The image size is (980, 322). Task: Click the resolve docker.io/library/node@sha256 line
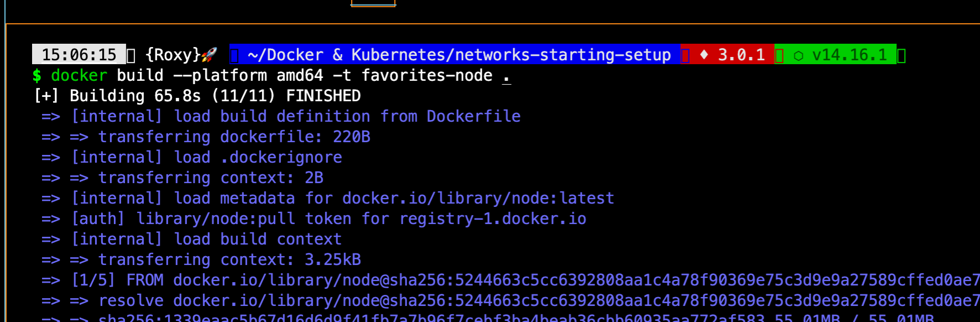[510, 300]
